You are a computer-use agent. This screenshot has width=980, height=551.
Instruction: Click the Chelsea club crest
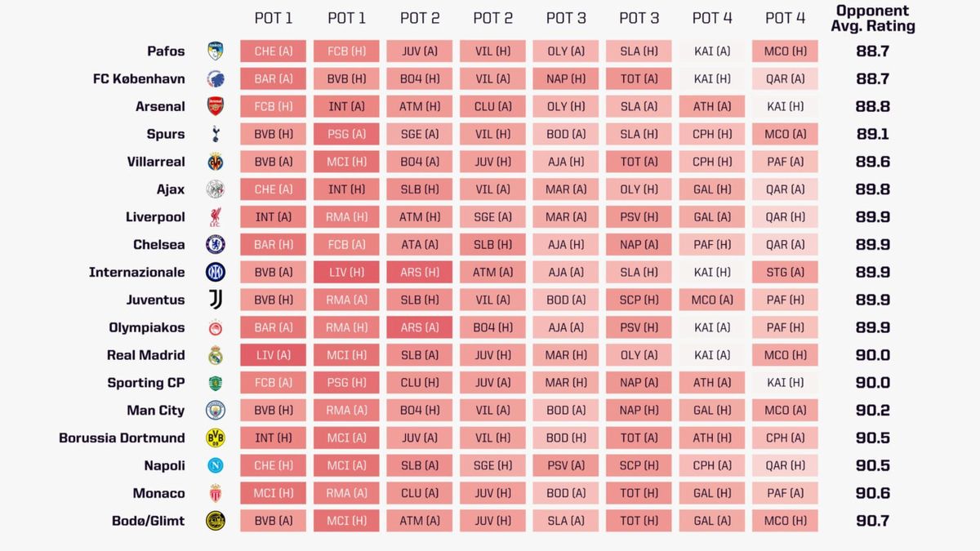pyautogui.click(x=215, y=244)
